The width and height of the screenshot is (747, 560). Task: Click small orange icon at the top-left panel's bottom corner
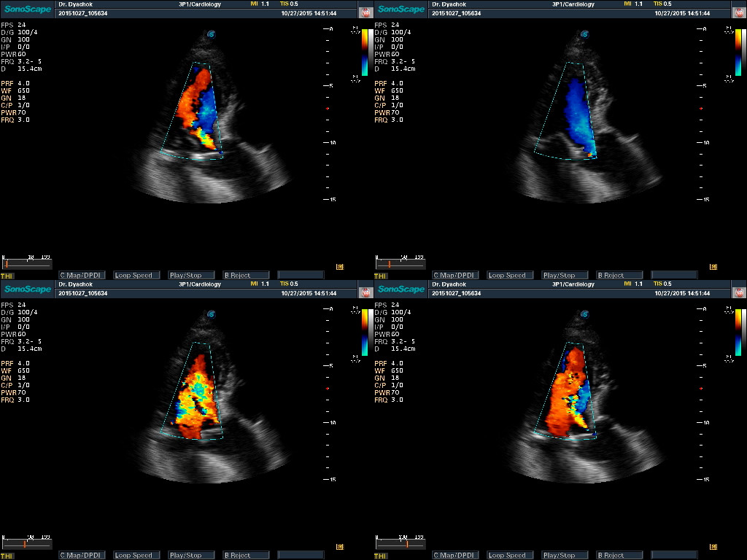coord(339,267)
